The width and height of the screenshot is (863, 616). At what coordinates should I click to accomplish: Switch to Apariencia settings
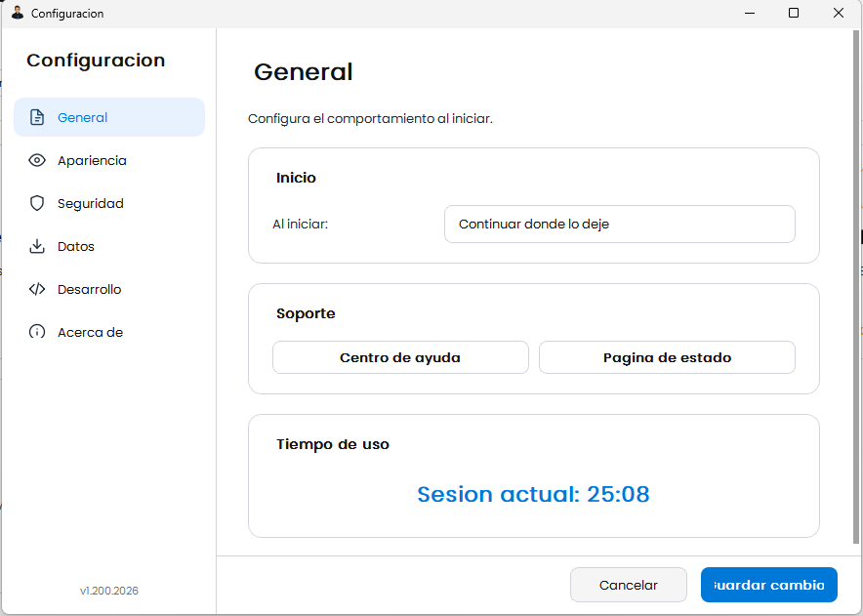click(109, 160)
